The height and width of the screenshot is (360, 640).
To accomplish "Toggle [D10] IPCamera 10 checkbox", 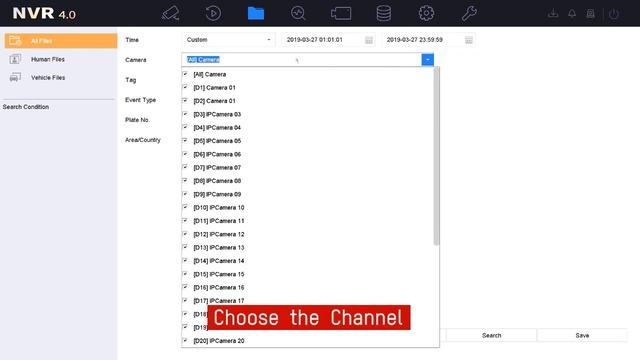I will click(x=185, y=207).
